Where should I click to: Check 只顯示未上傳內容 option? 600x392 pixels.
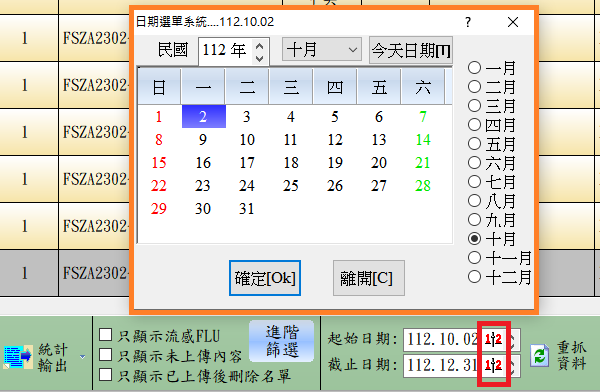tap(106, 354)
